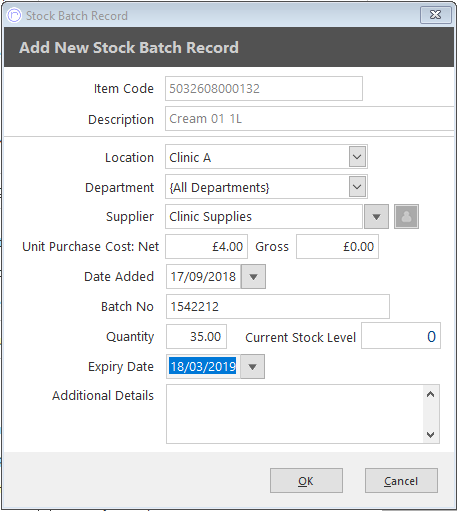Image resolution: width=457 pixels, height=511 pixels.
Task: Click the Item Code field
Action: pyautogui.click(x=264, y=89)
